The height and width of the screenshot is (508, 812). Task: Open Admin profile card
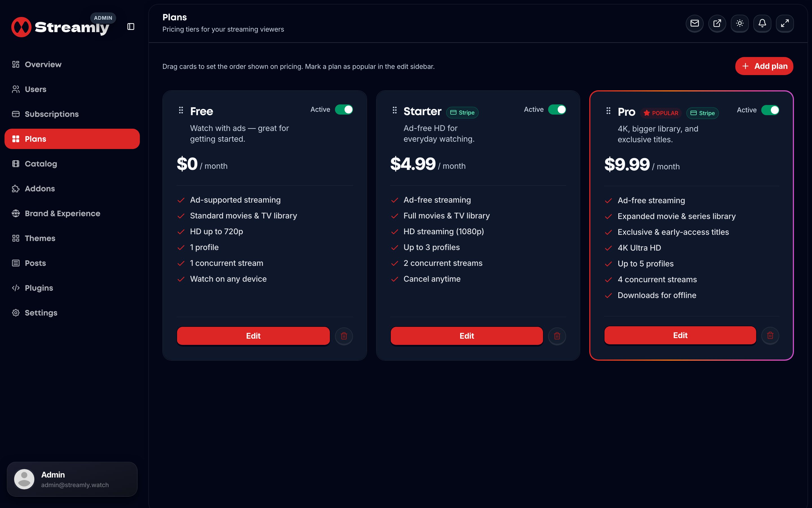[x=72, y=479]
